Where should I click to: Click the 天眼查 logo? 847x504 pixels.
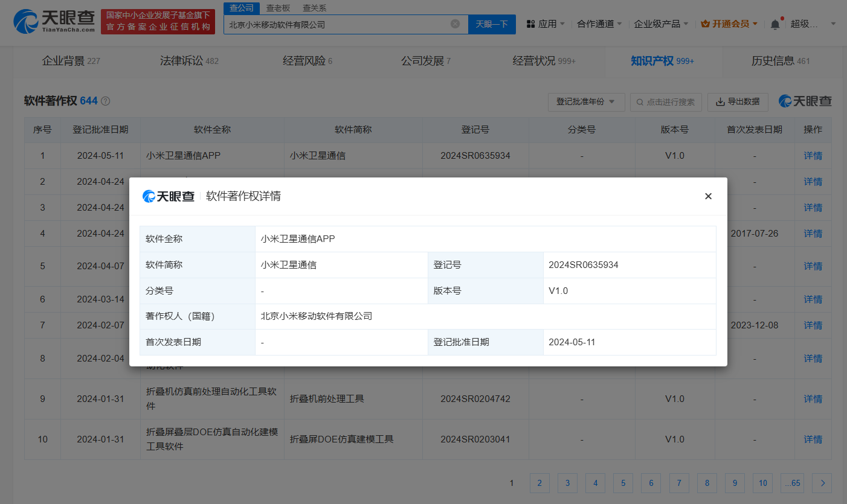coord(48,22)
